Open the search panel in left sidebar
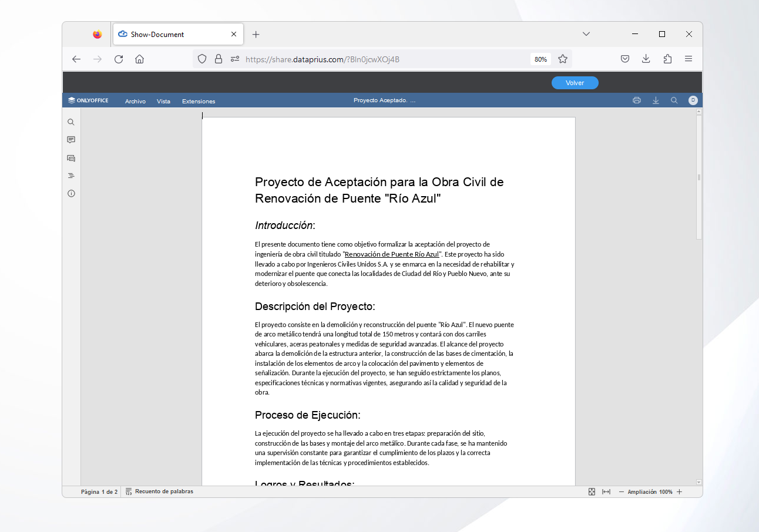Image resolution: width=759 pixels, height=532 pixels. (71, 122)
